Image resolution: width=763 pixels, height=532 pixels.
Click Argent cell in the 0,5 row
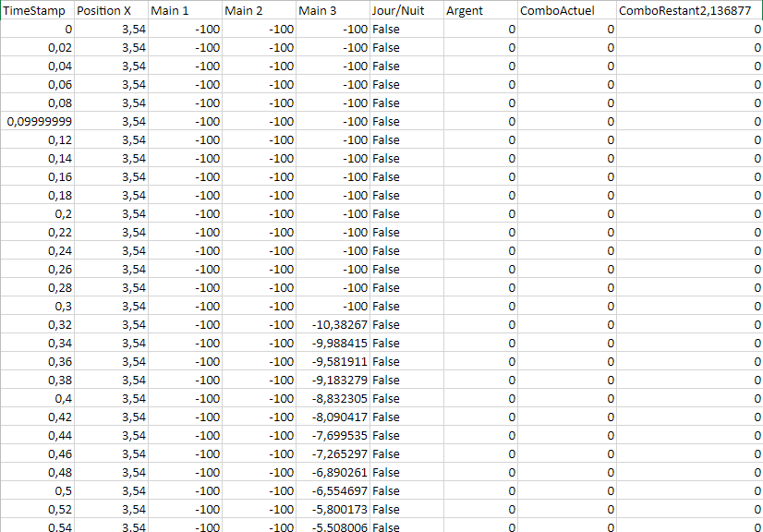[x=481, y=491]
